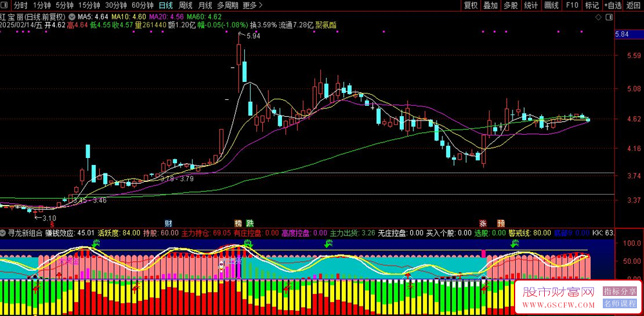Click the 榜 event icon below the chart

(x=238, y=222)
